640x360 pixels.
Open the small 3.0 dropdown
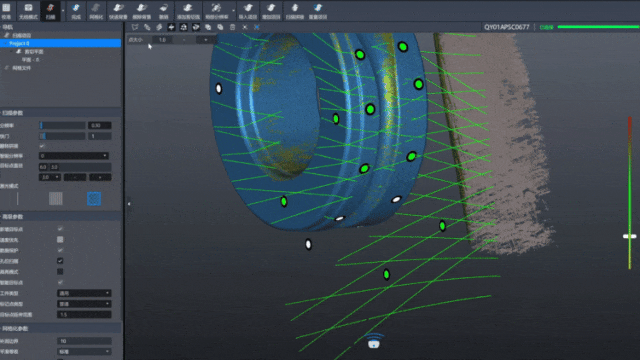click(50, 177)
